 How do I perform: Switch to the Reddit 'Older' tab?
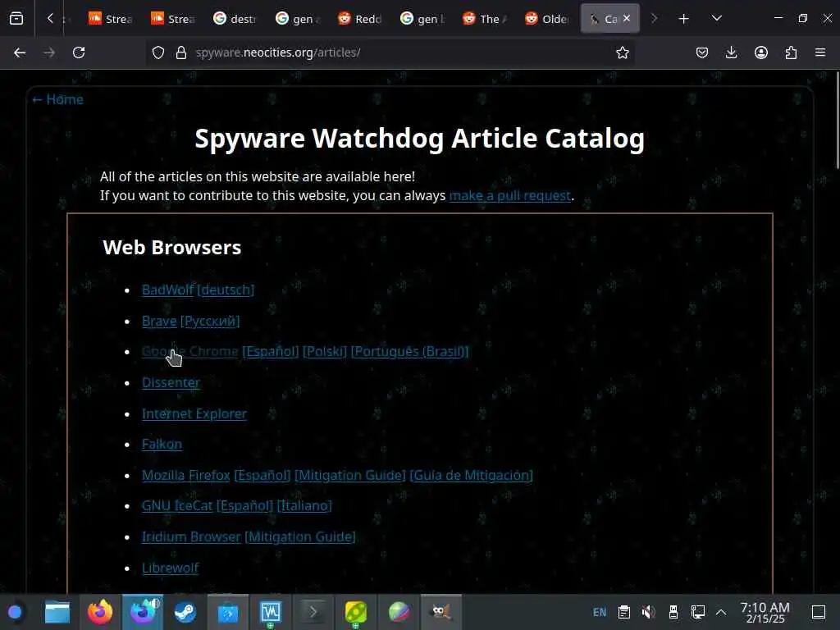click(546, 19)
